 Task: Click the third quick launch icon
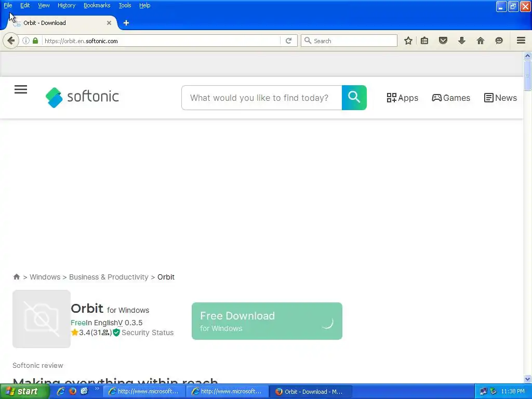[x=84, y=391]
